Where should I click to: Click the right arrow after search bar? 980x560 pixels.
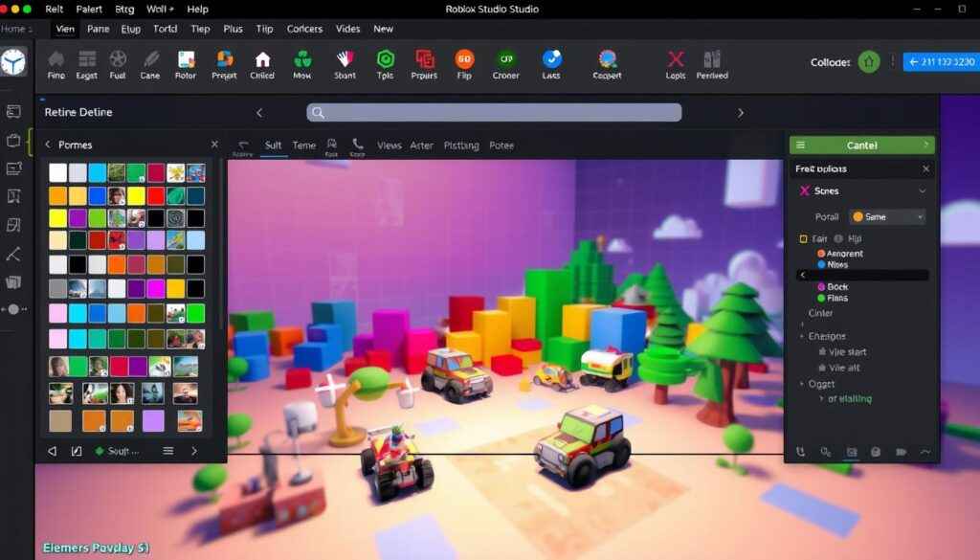click(x=741, y=113)
